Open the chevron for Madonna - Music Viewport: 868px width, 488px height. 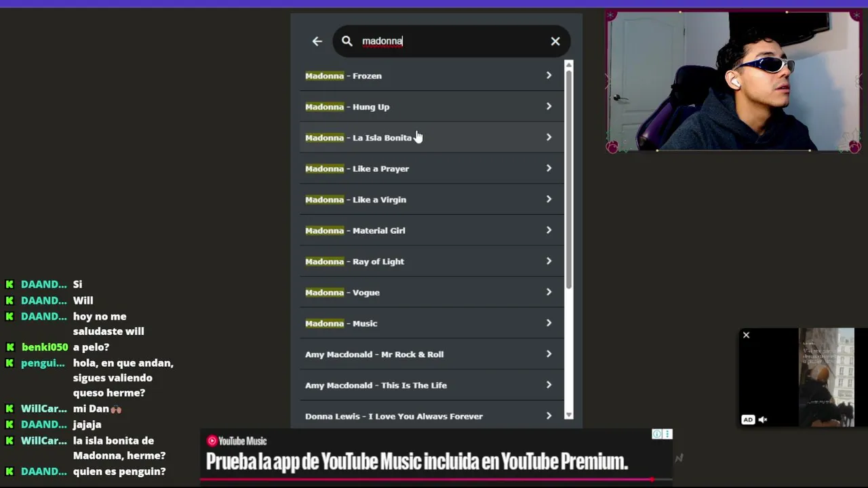pyautogui.click(x=549, y=323)
